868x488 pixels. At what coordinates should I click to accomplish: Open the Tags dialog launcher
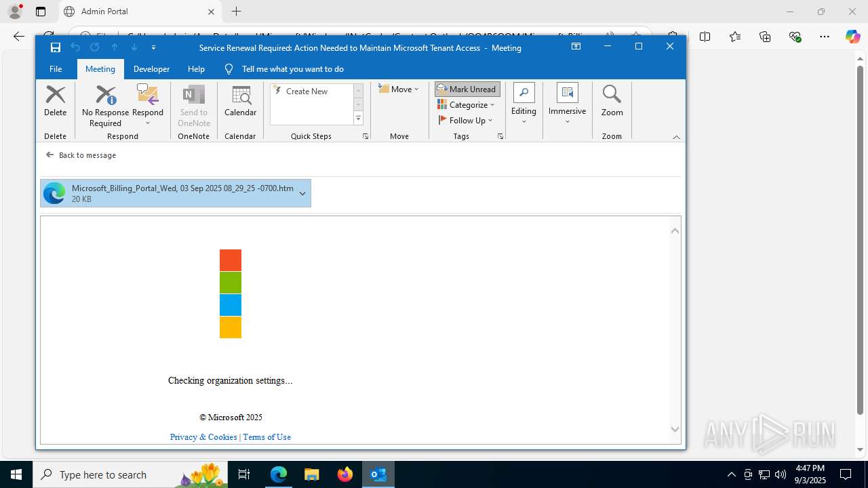[500, 136]
